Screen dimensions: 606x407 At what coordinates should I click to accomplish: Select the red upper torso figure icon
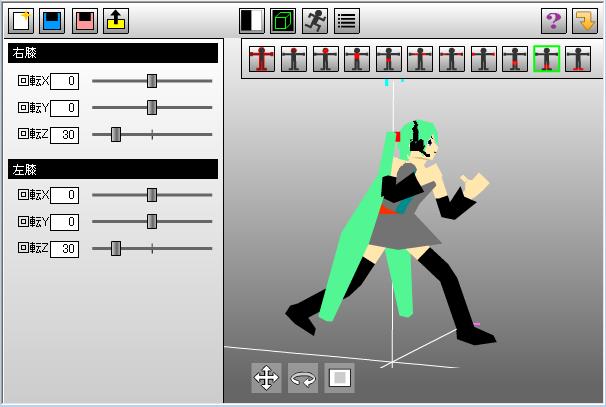(x=357, y=59)
